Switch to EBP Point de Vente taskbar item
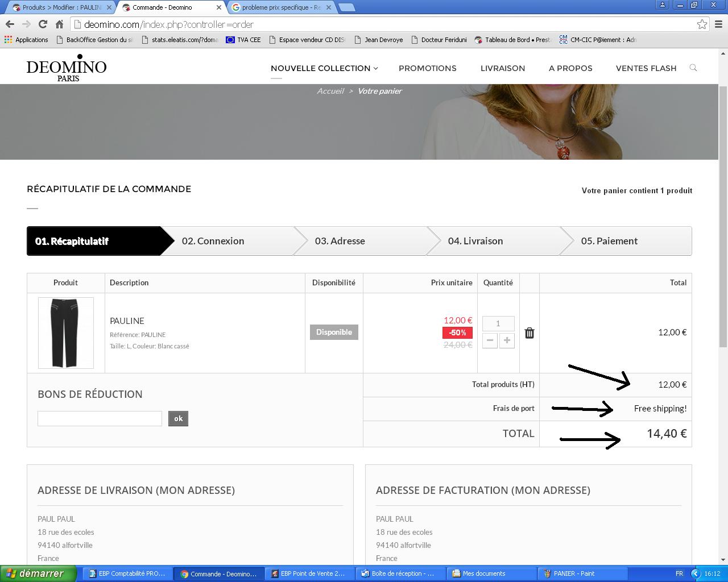The height and width of the screenshot is (582, 728). pyautogui.click(x=310, y=573)
